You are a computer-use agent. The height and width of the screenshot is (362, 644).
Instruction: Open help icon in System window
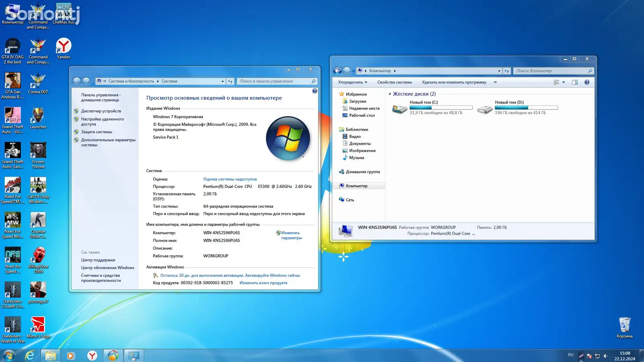coord(315,91)
